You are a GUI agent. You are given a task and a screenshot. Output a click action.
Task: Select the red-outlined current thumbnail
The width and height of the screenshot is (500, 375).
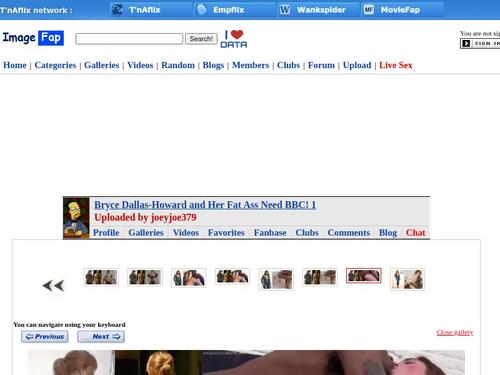(x=364, y=276)
